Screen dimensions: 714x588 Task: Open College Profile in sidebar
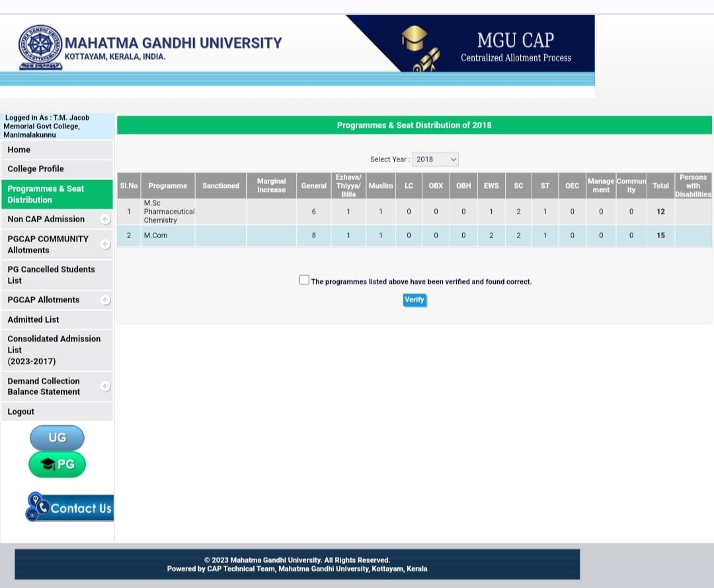(57, 169)
